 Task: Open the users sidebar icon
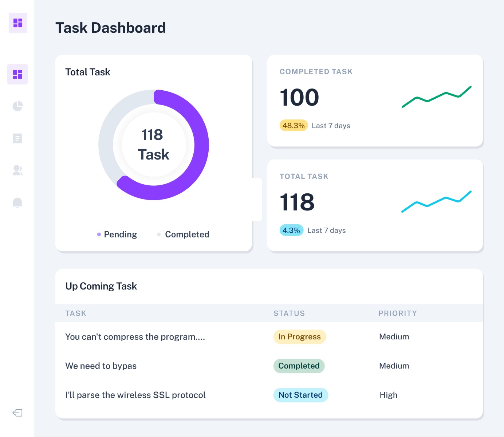[x=17, y=170]
